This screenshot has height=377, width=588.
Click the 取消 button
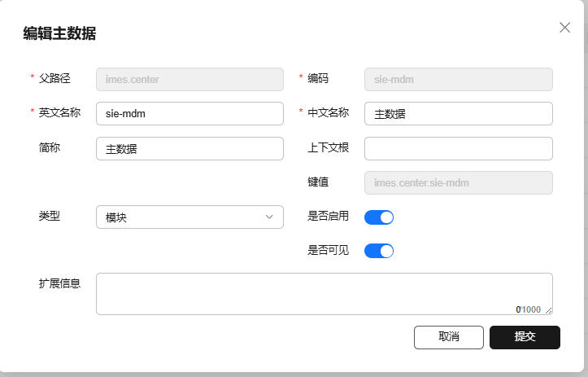[449, 337]
